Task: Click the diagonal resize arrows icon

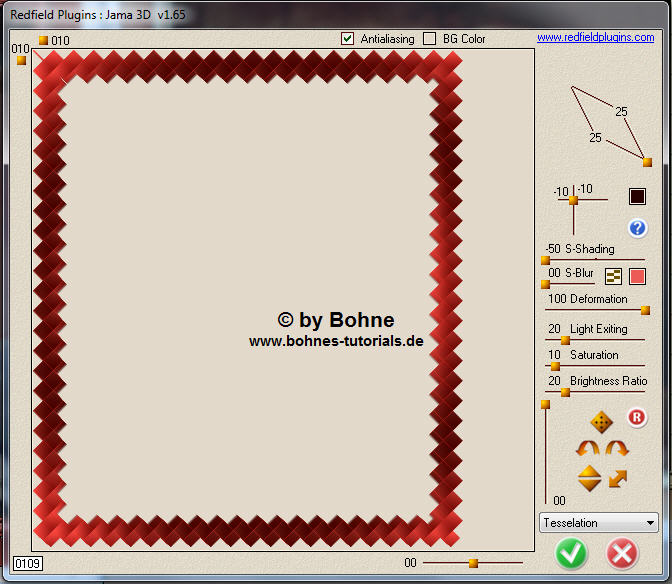Action: (x=618, y=478)
